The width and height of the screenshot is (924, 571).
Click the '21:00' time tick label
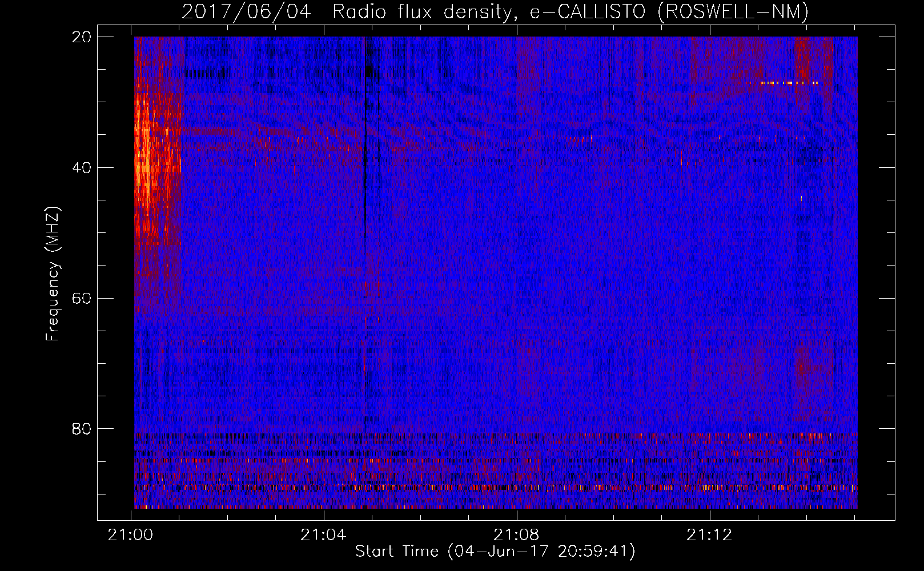tap(131, 535)
